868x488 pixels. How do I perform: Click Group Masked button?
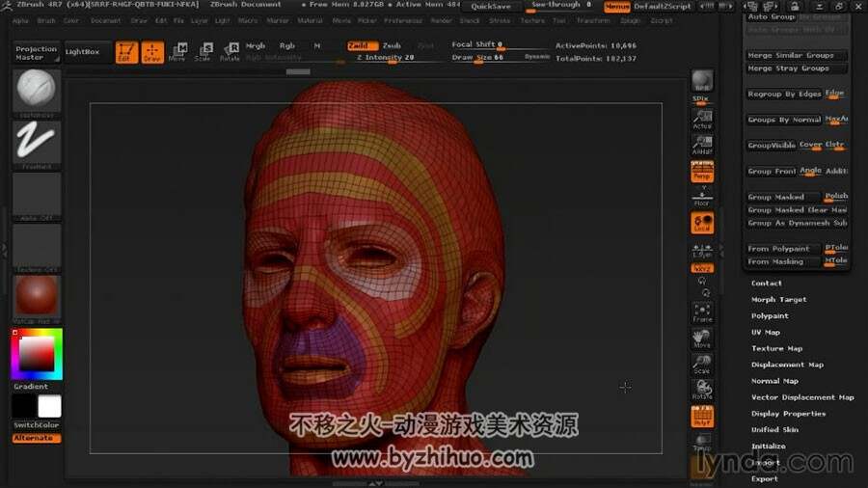783,197
